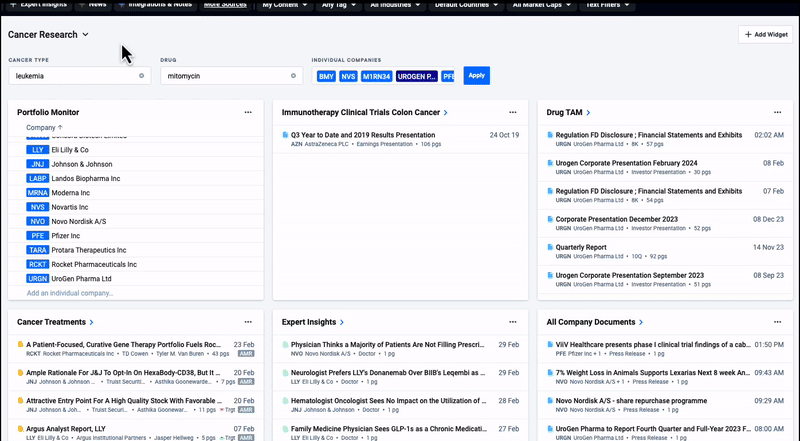Image resolution: width=800 pixels, height=441 pixels.
Task: Expand the Expert Insights widget arrow
Action: coord(342,323)
